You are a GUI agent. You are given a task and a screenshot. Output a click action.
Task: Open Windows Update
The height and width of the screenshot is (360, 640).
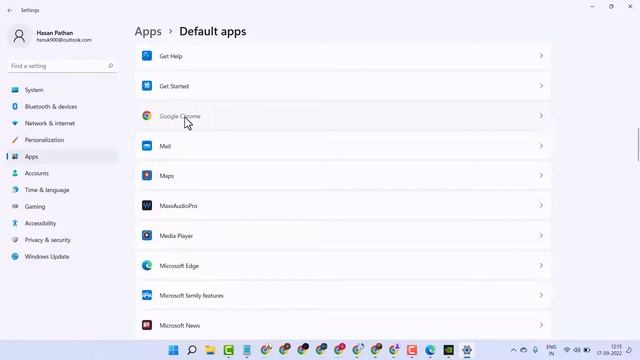(x=62, y=257)
